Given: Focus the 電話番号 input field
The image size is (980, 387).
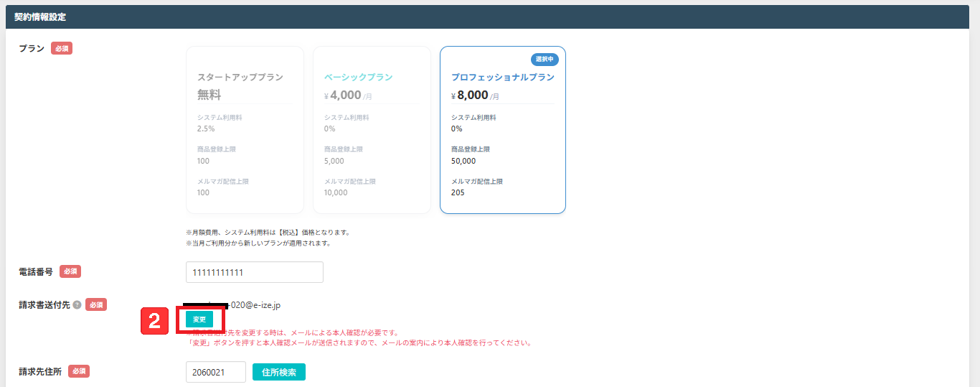Looking at the screenshot, I should click(x=254, y=273).
